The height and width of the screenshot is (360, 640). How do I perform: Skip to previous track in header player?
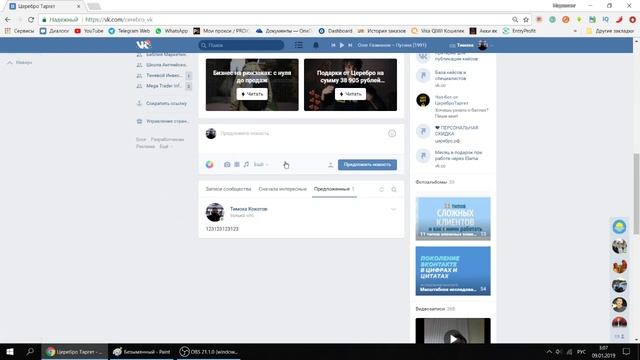tap(333, 45)
